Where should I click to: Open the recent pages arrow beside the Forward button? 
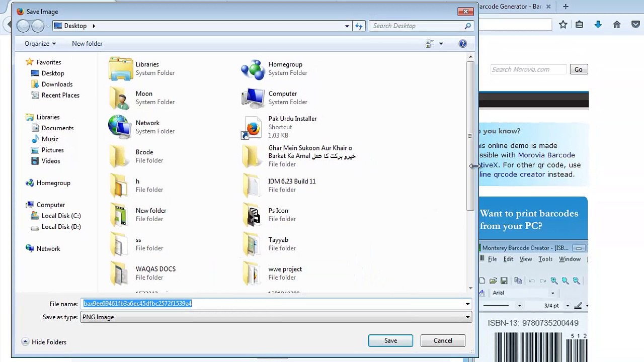point(48,26)
